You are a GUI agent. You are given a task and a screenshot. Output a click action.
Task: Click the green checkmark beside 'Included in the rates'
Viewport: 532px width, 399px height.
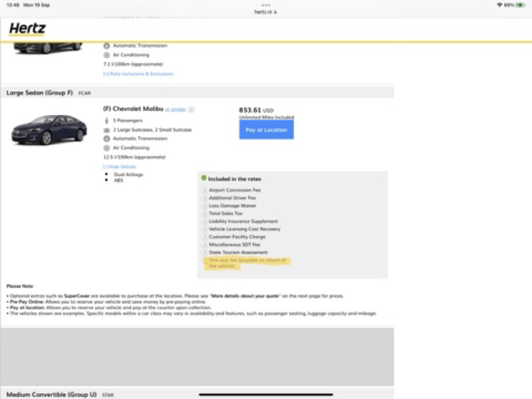(203, 179)
